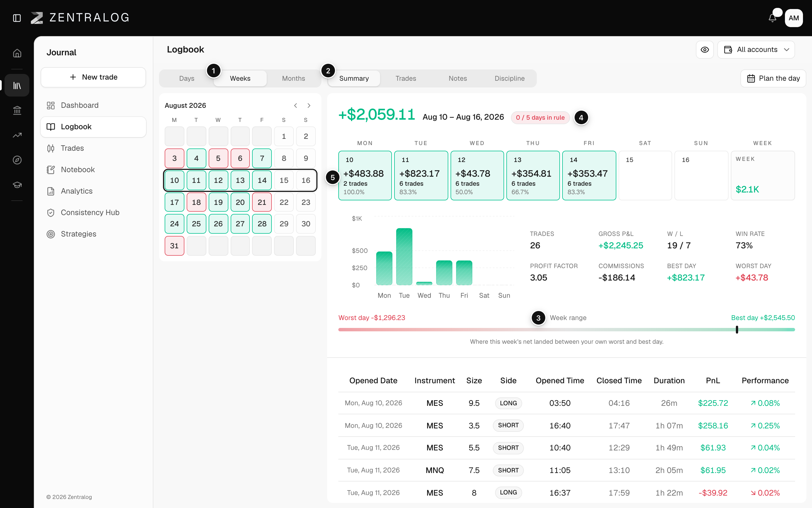
Task: Open Dashboard in the sidebar
Action: coord(93,106)
